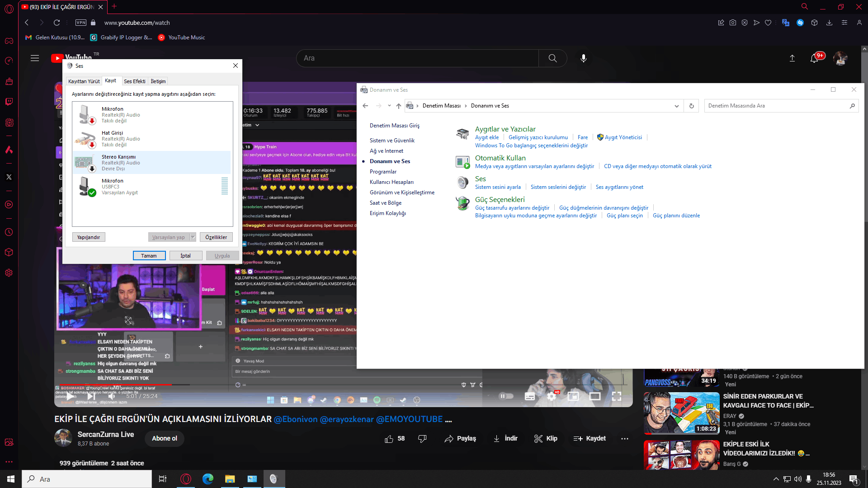
Task: Open YouTube account avatar menu
Action: (x=840, y=58)
